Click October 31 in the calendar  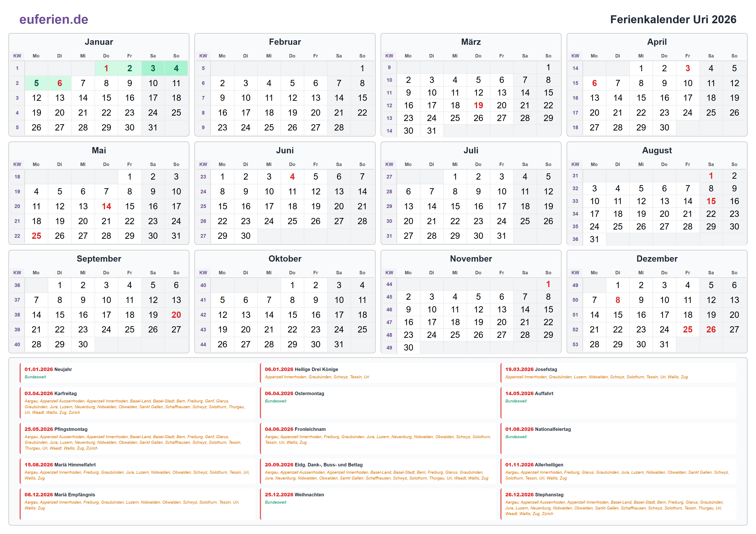coord(339,344)
